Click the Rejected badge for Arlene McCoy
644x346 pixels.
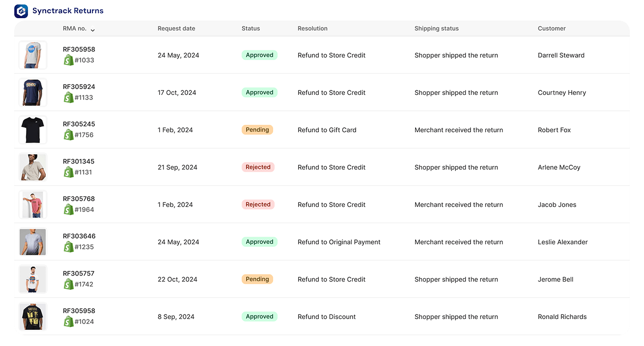coord(258,167)
